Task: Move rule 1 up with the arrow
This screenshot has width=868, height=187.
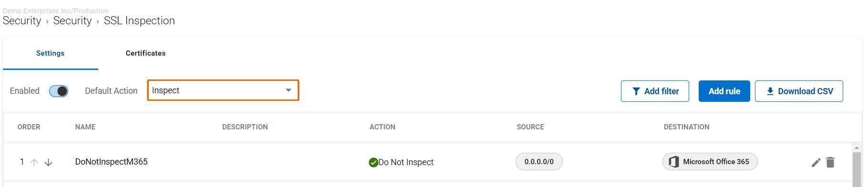Action: tap(34, 162)
